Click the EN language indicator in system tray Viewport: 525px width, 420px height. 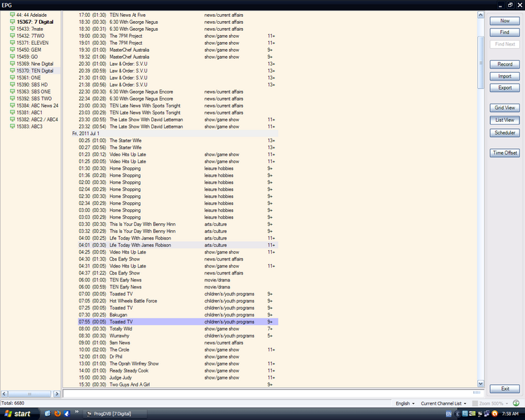pyautogui.click(x=448, y=414)
